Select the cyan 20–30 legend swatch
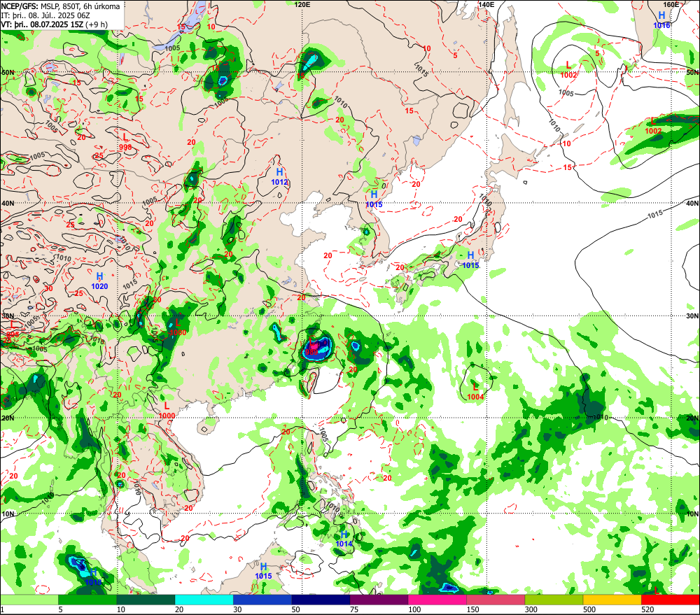The height and width of the screenshot is (615, 700). (x=204, y=600)
